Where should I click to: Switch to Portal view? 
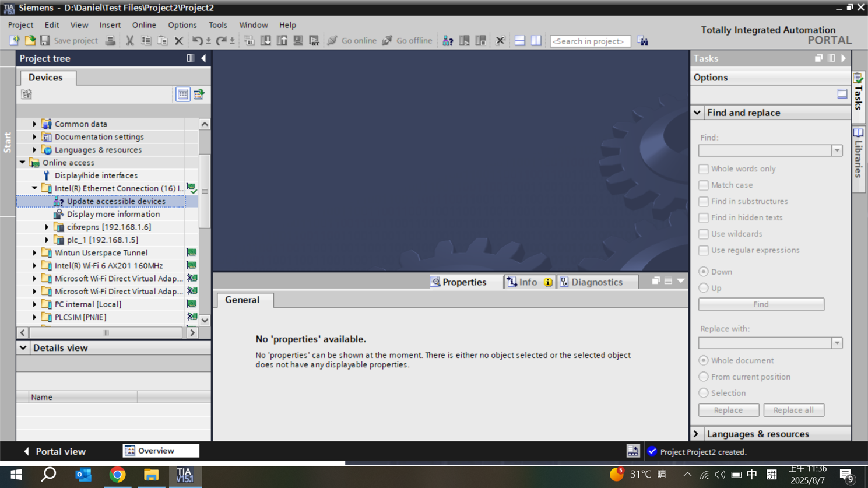55,451
